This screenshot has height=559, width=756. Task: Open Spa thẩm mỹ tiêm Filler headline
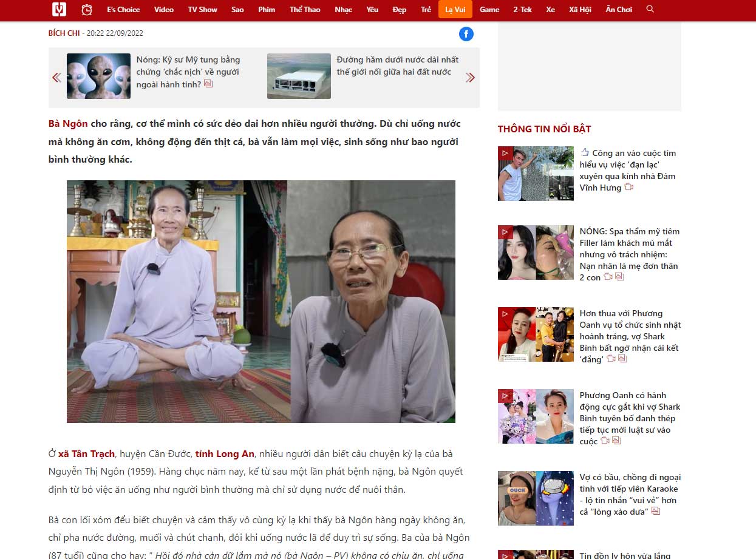[x=630, y=254]
